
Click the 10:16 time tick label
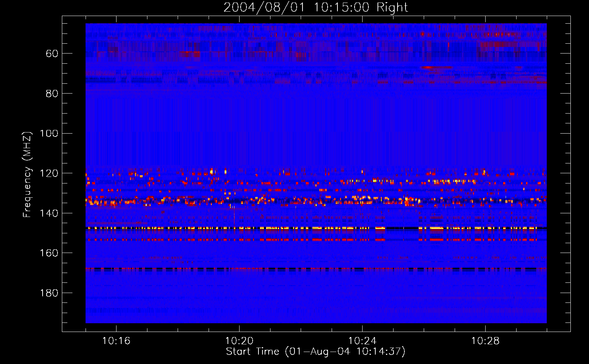[x=116, y=341]
